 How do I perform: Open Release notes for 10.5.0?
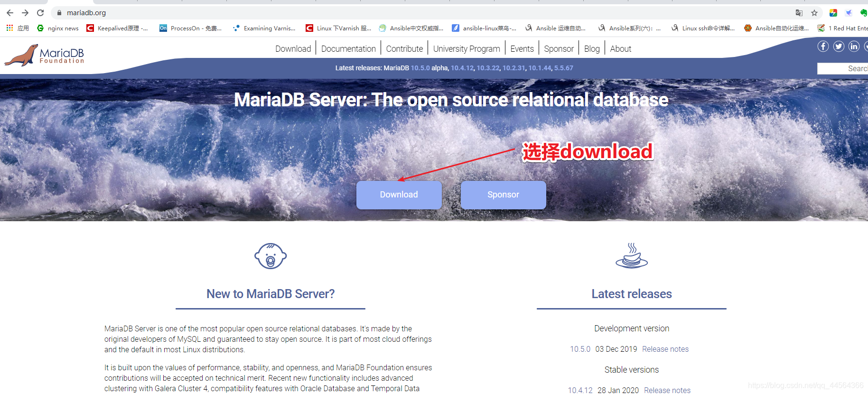click(x=665, y=349)
